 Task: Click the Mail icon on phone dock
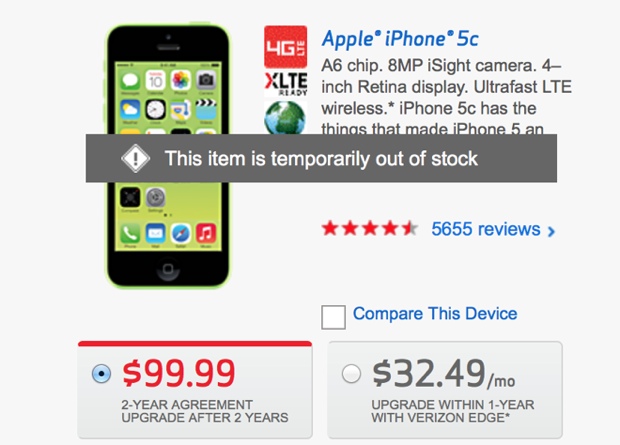tap(155, 233)
